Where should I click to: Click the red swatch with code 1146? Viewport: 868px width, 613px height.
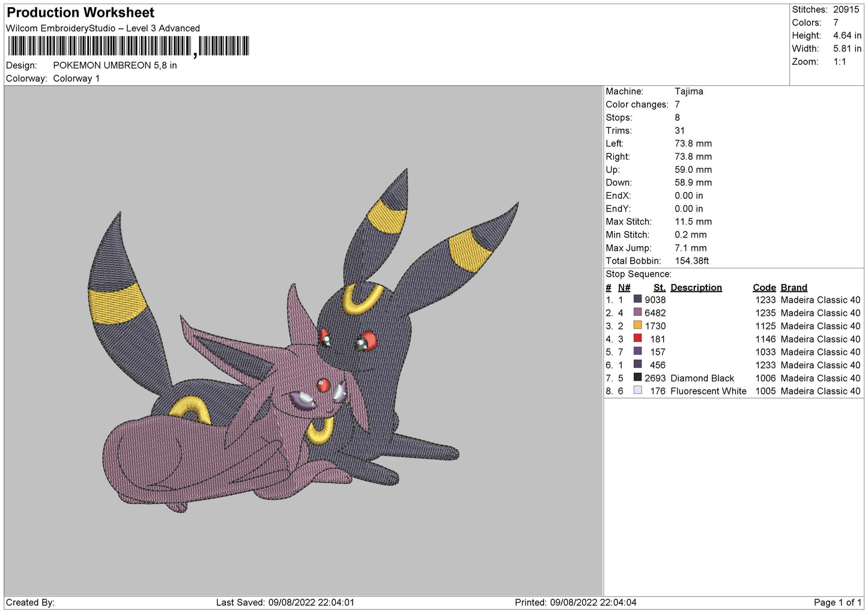click(637, 338)
